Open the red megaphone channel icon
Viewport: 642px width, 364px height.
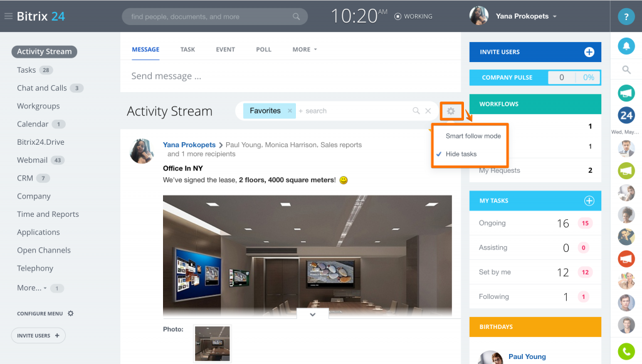coord(626,259)
